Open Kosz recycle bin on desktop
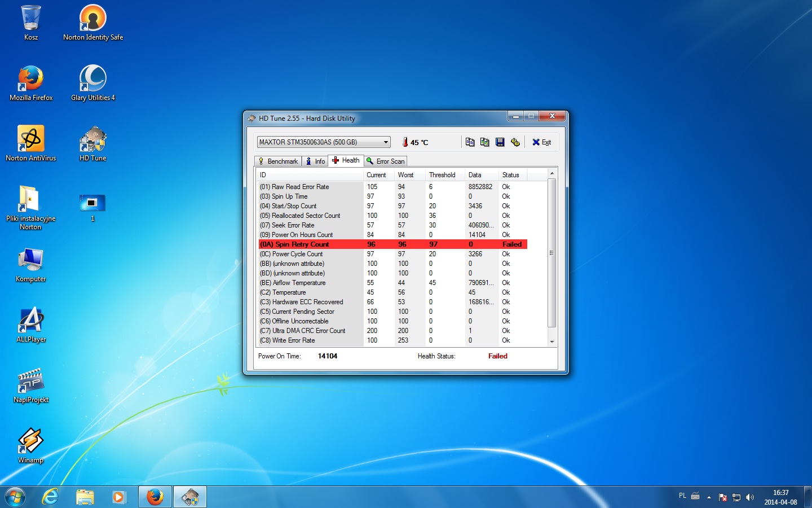 coord(31,23)
